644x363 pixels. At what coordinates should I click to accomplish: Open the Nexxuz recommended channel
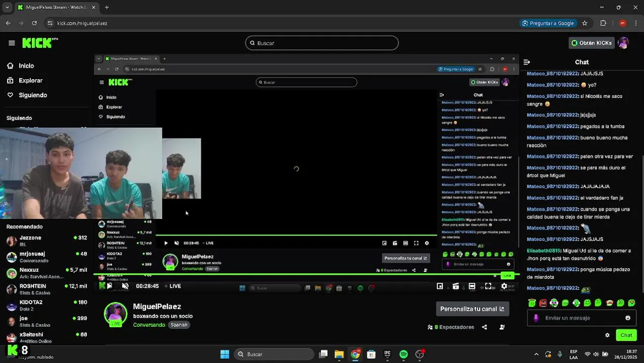pyautogui.click(x=47, y=273)
